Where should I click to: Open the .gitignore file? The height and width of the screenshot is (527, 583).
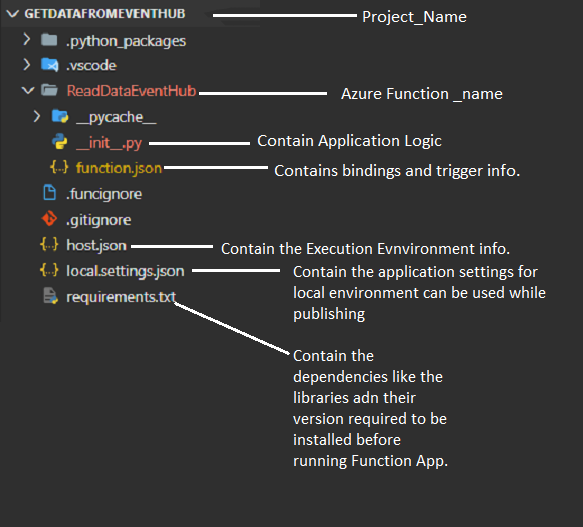coord(99,220)
